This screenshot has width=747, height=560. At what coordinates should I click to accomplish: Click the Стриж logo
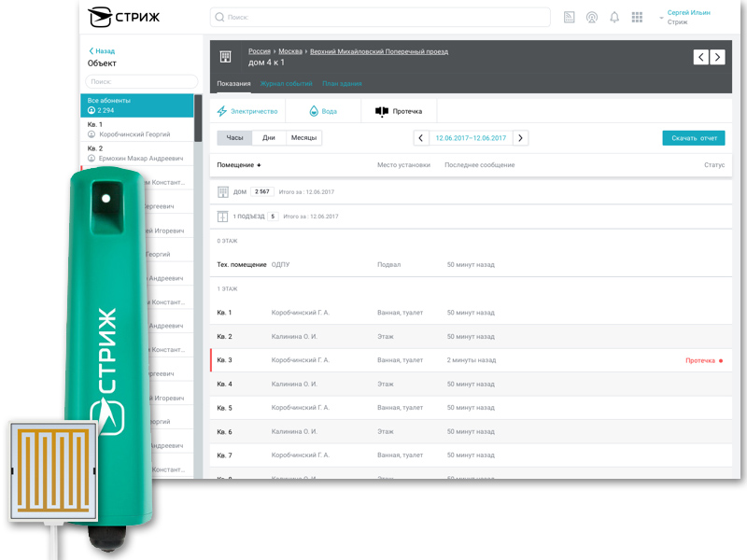tap(124, 17)
